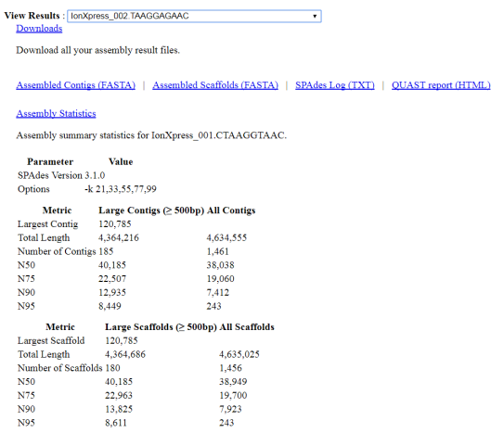504x433 pixels.
Task: Click the All Scaffolds column header
Action: [x=247, y=326]
